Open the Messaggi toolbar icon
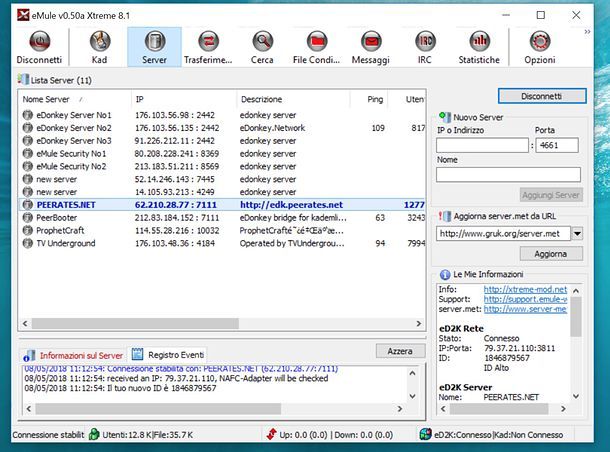 (371, 41)
